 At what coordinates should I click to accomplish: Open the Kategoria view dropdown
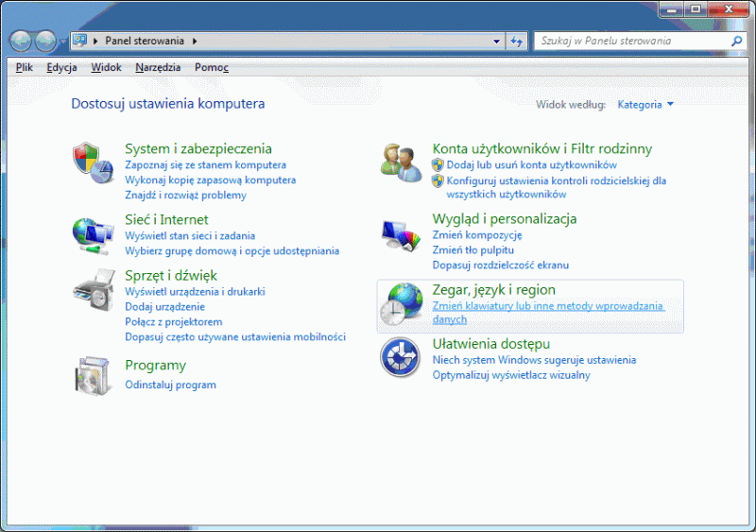[x=645, y=105]
